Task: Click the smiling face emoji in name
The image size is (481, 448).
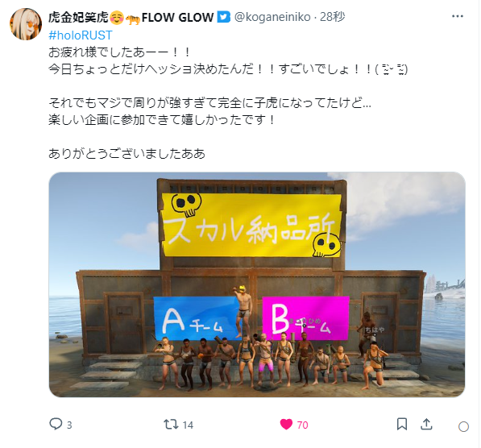Action: (x=117, y=18)
